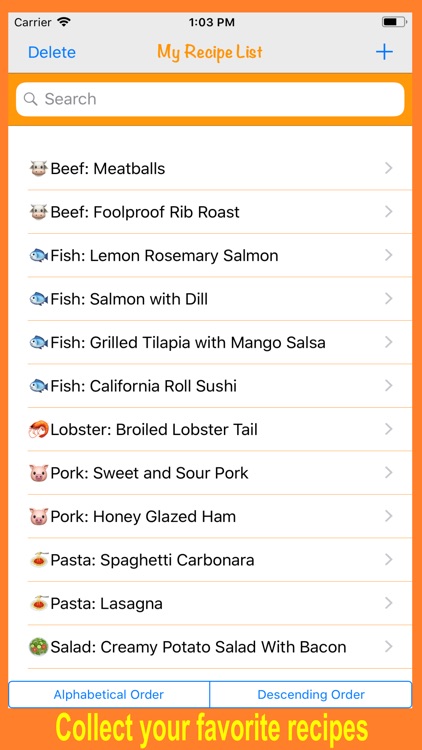Tap the Delete button
This screenshot has width=422, height=750.
coord(52,52)
